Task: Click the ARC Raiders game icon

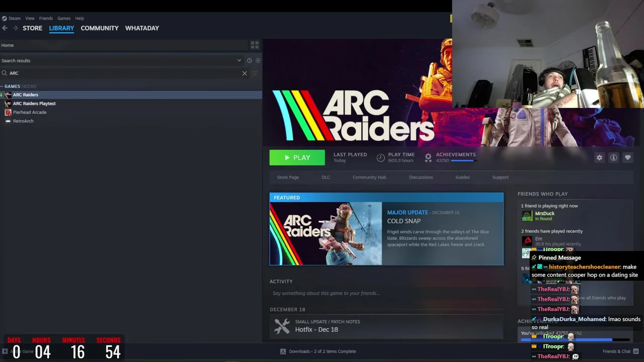Action: click(8, 95)
